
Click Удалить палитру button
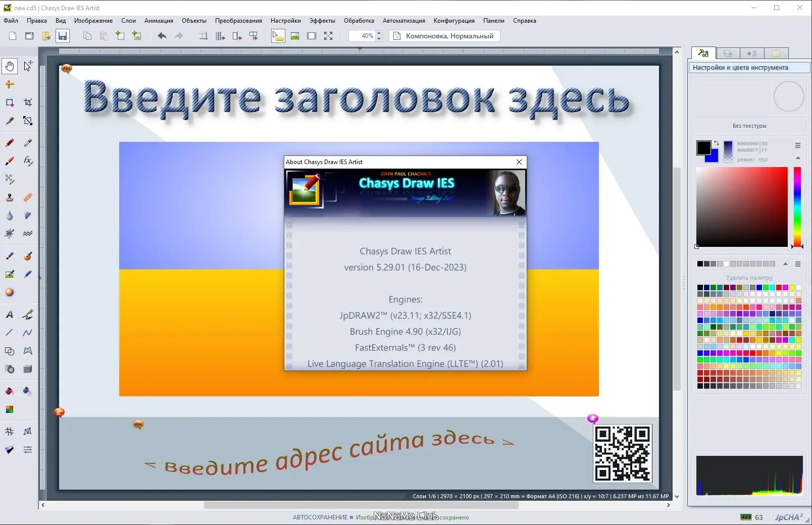(x=749, y=278)
